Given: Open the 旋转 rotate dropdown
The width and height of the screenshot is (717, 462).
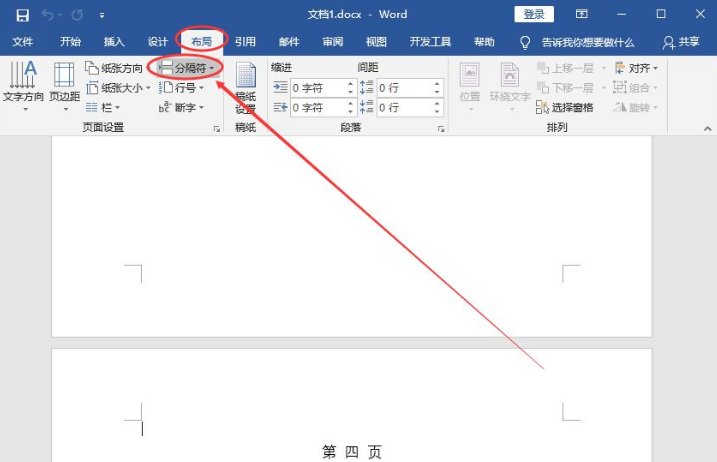Looking at the screenshot, I should [x=636, y=107].
